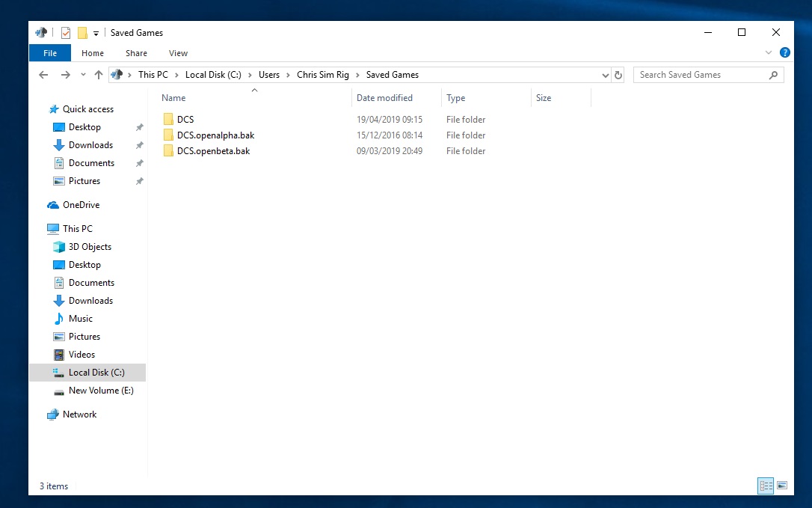Click the date 19/04/2019 09:15

390,119
